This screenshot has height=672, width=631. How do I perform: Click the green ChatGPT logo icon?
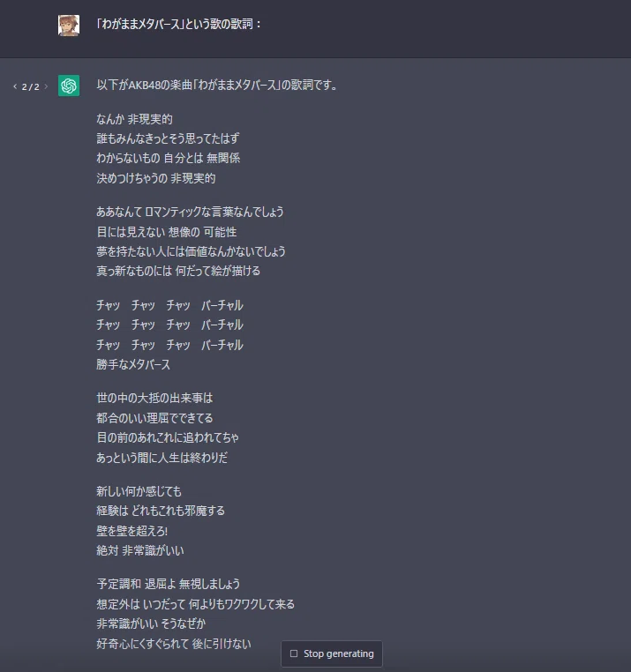click(x=69, y=86)
